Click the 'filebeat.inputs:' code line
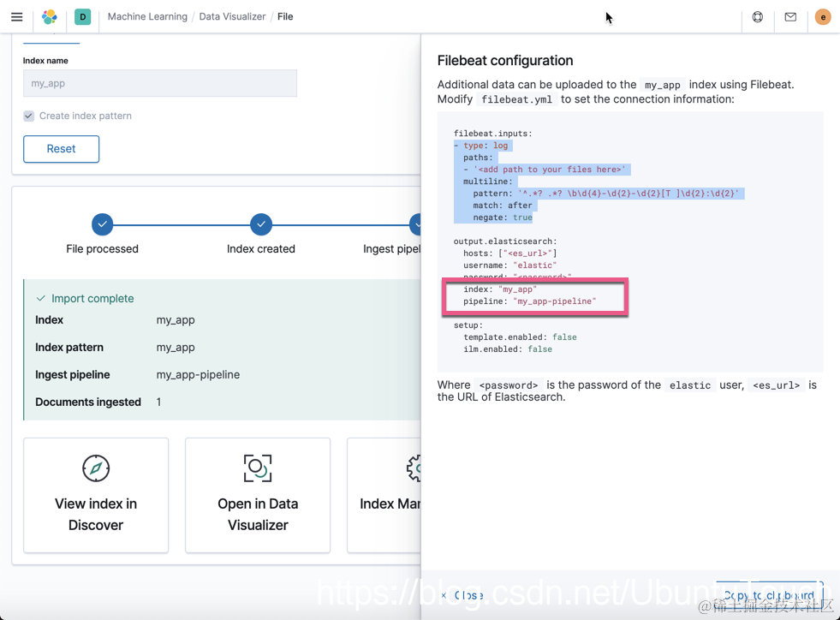840x620 pixels. 493,134
